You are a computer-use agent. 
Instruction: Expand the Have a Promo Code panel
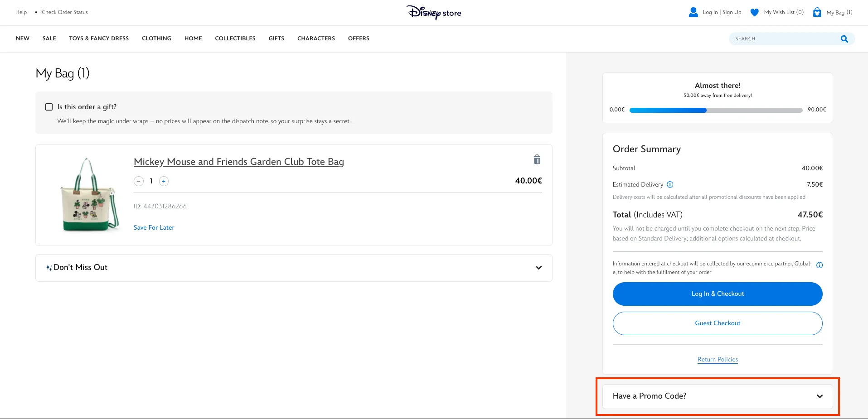click(x=718, y=396)
